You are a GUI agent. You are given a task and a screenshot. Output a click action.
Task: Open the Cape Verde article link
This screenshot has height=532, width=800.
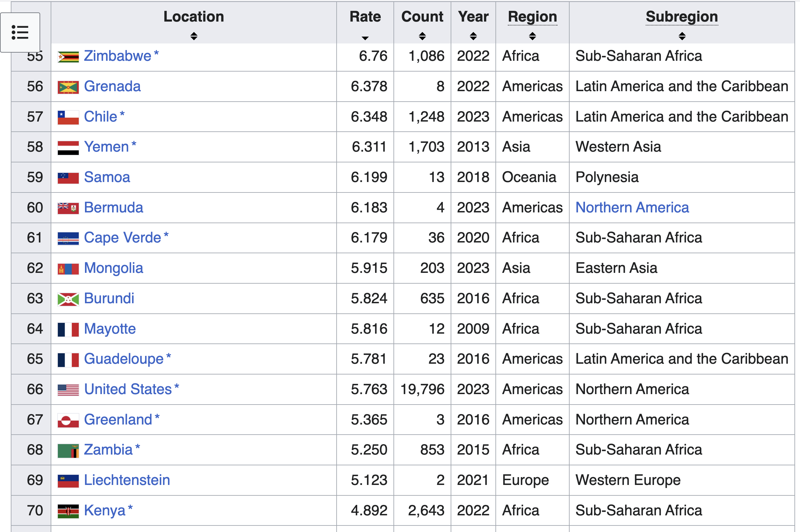[x=122, y=238]
